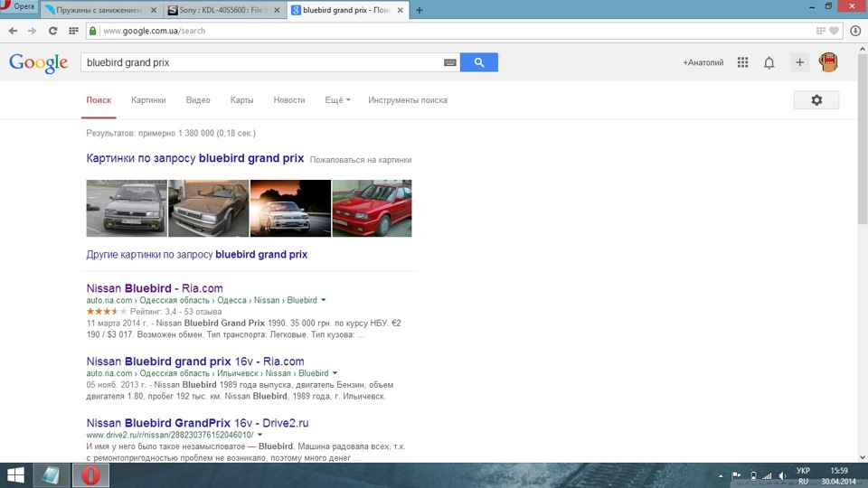Expand the Ещё dropdown menu
868x488 pixels.
337,100
